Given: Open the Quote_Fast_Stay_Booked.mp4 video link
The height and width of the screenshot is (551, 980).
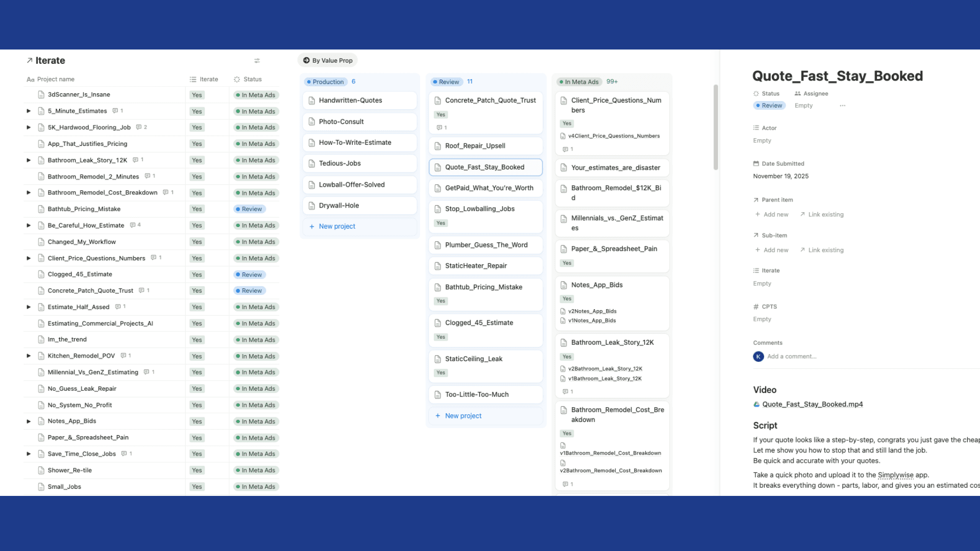Looking at the screenshot, I should point(812,405).
